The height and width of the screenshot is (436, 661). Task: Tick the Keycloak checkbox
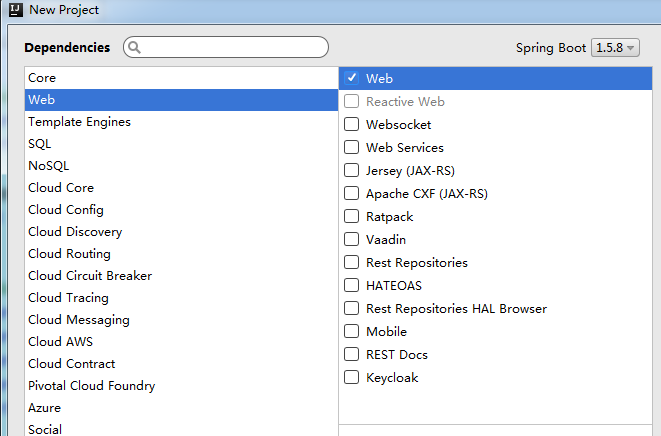coord(351,377)
